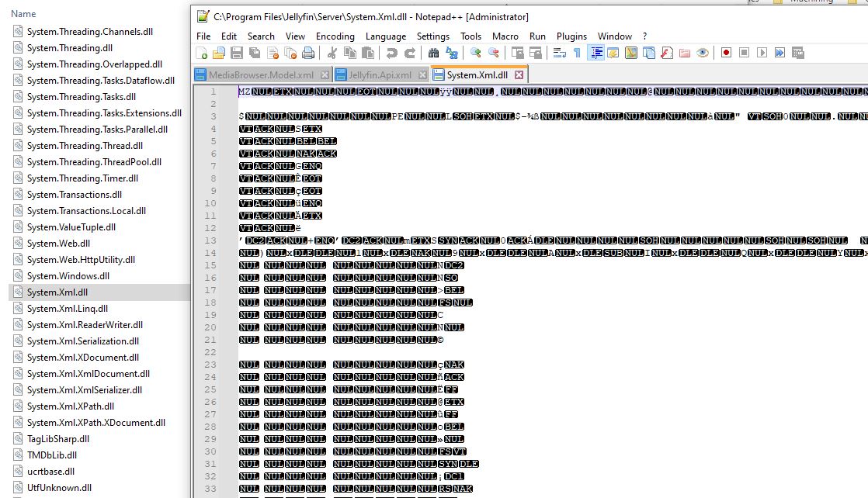Click the Print toolbar icon

308,53
